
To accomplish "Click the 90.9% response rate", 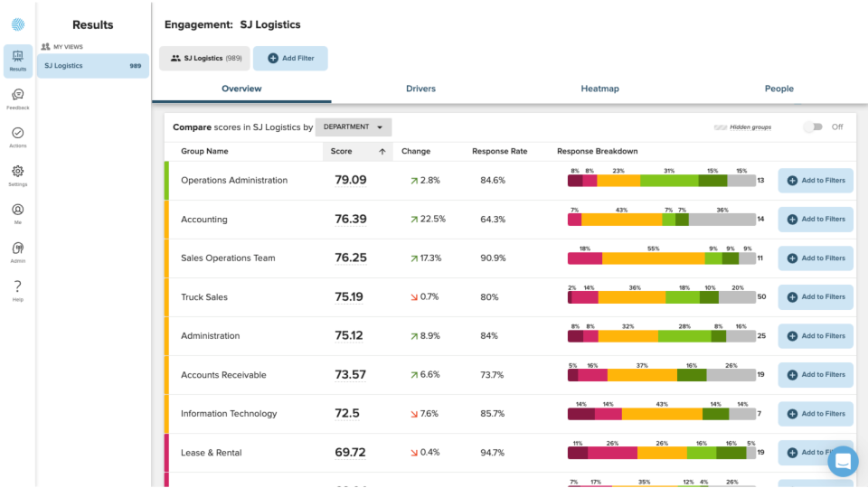I will (x=493, y=258).
